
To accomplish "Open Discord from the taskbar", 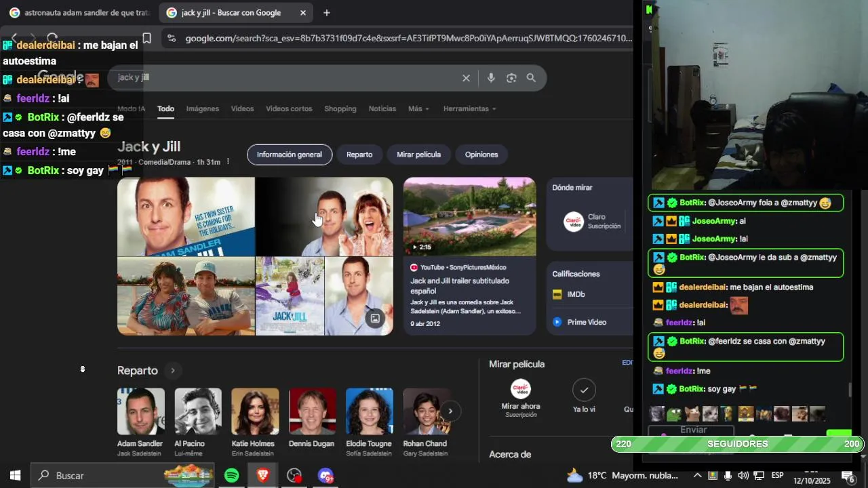I will click(326, 476).
